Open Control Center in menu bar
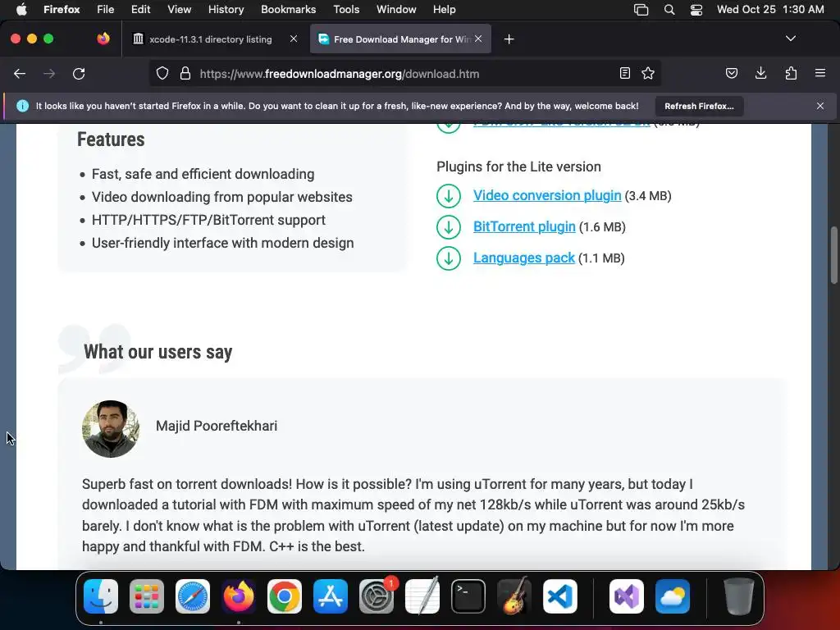This screenshot has height=630, width=840. 696,10
